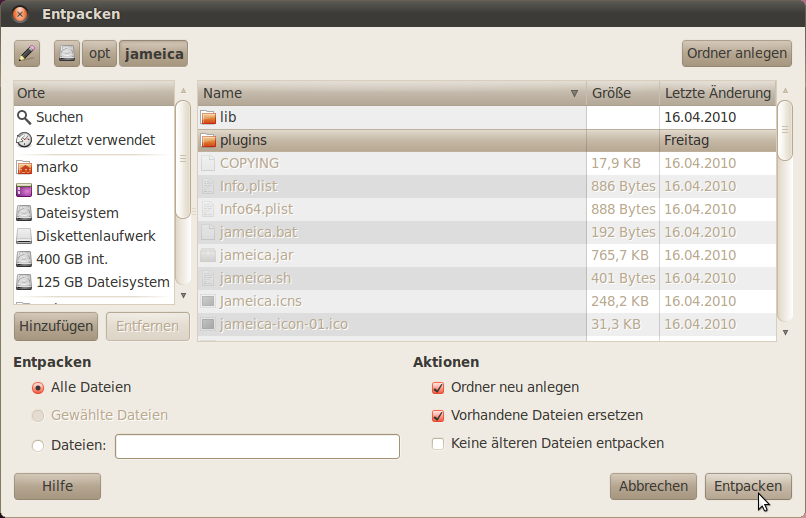Image resolution: width=806 pixels, height=518 pixels.
Task: Go to the opt path segment
Action: (100, 53)
